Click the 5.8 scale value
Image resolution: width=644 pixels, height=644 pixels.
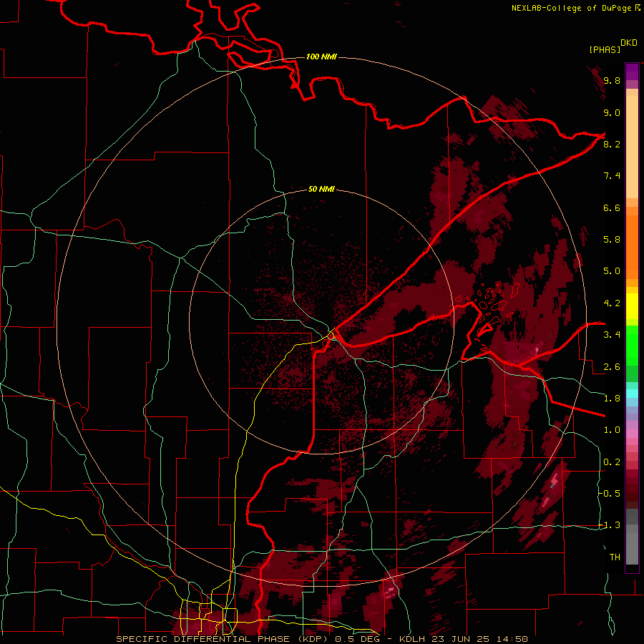(x=612, y=239)
